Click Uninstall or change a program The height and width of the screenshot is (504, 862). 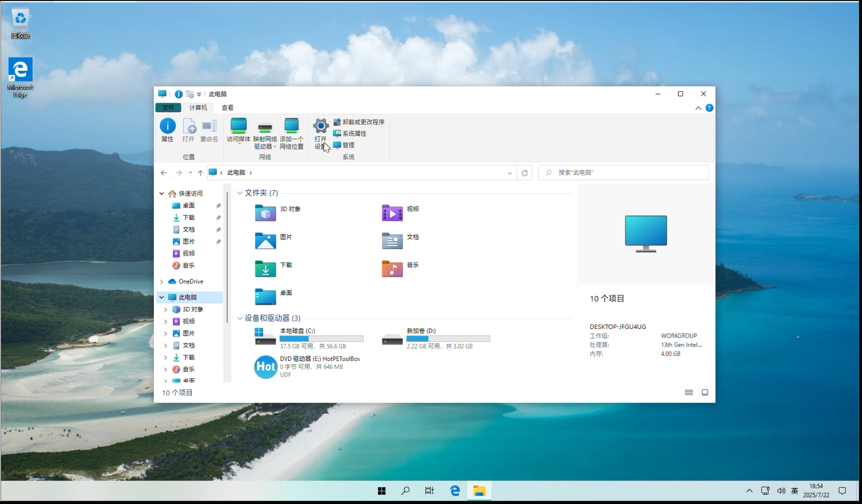point(359,122)
